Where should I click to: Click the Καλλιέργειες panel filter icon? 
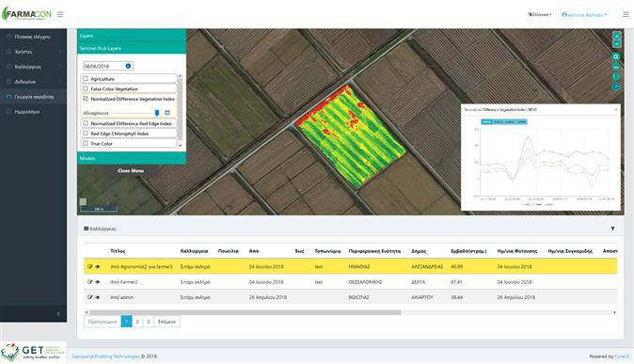click(612, 229)
